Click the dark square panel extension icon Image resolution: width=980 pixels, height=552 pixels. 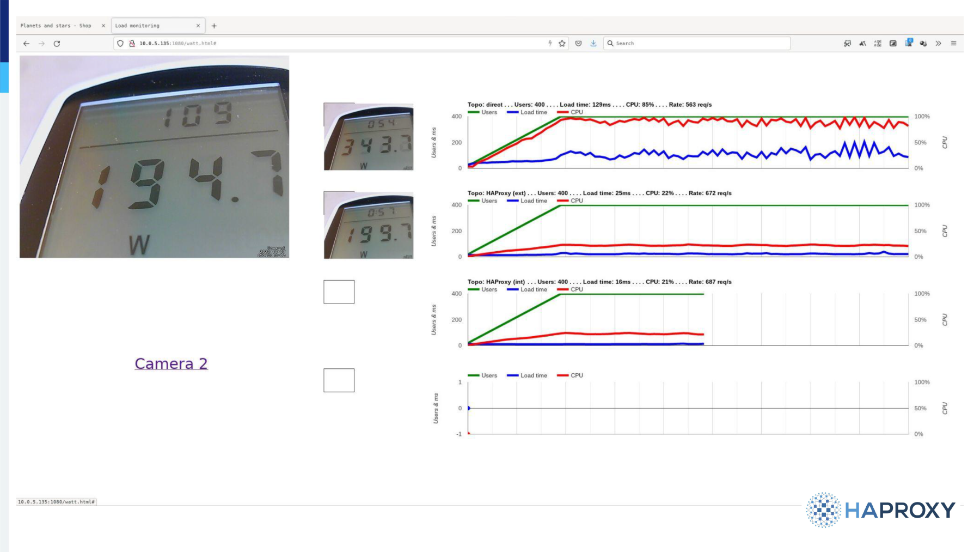tap(893, 43)
